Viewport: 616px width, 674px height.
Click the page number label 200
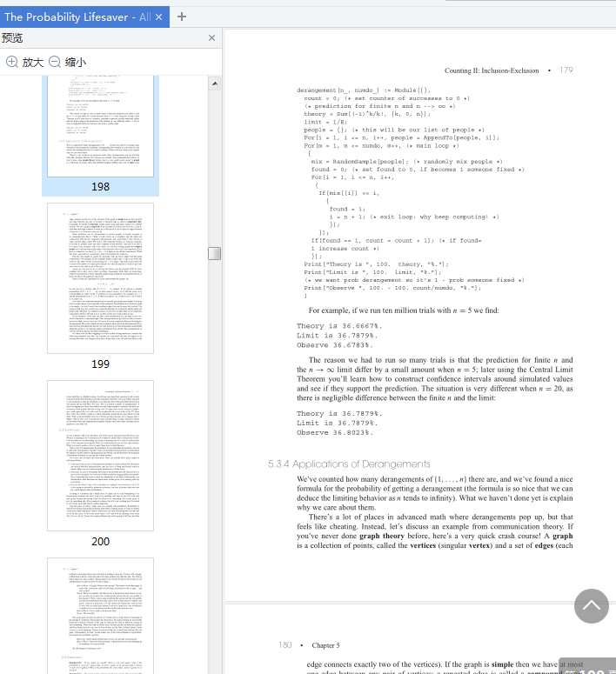point(100,542)
